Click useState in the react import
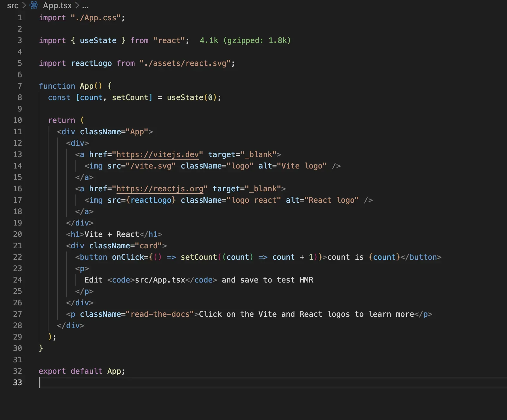Viewport: 507px width, 420px height. click(98, 41)
